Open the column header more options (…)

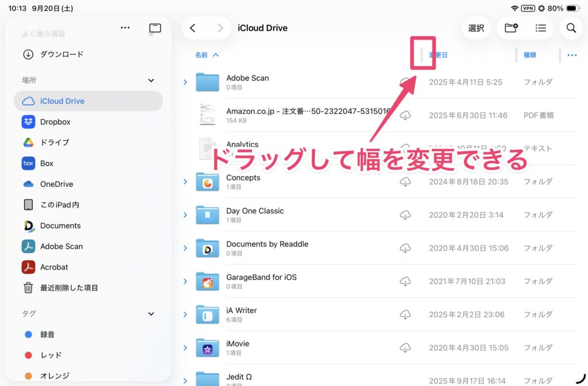click(x=572, y=55)
